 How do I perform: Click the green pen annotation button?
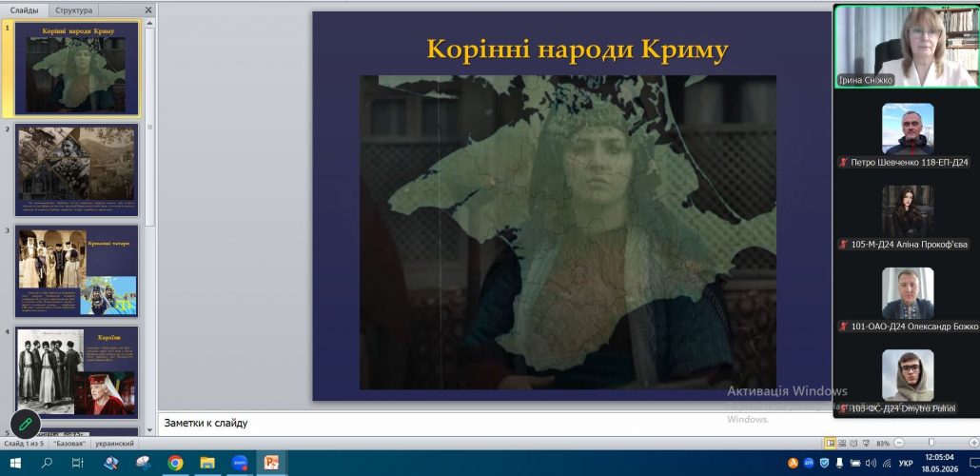[x=26, y=424]
